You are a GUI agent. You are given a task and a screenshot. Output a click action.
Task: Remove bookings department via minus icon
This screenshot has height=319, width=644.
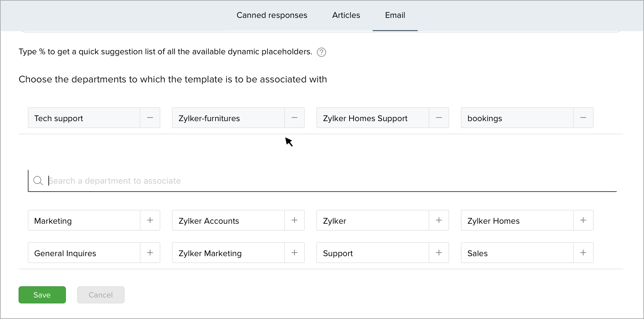[x=583, y=118]
